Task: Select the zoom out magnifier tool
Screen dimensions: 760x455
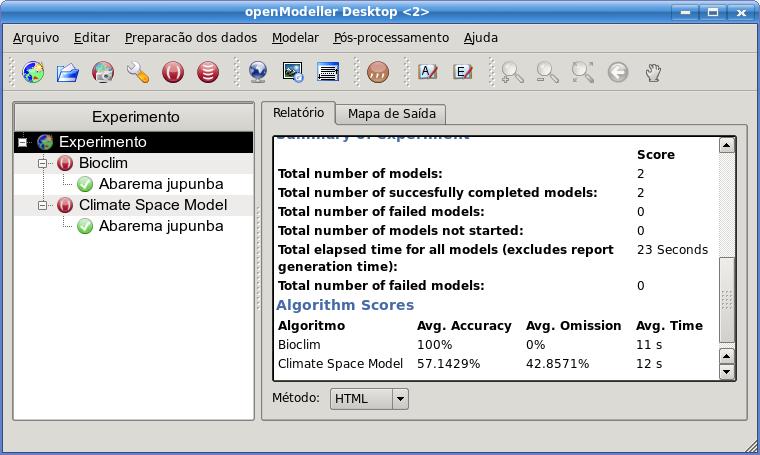Action: coord(547,73)
